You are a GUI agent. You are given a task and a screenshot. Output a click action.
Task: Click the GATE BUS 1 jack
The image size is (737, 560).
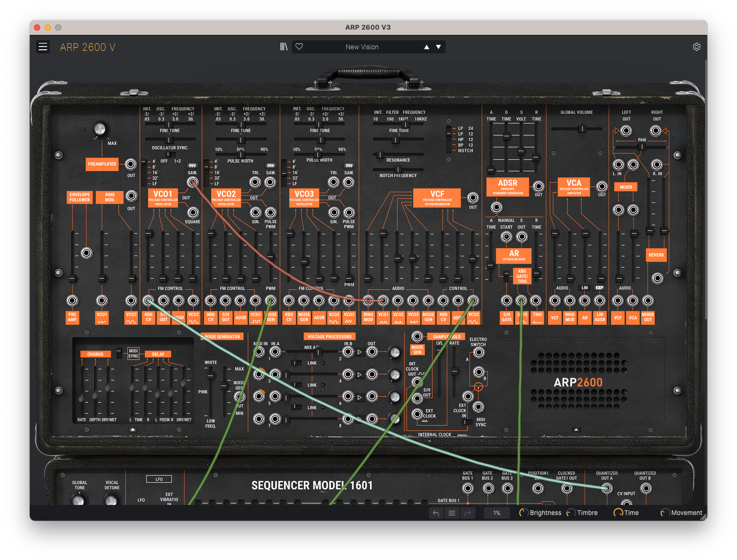[x=468, y=489]
